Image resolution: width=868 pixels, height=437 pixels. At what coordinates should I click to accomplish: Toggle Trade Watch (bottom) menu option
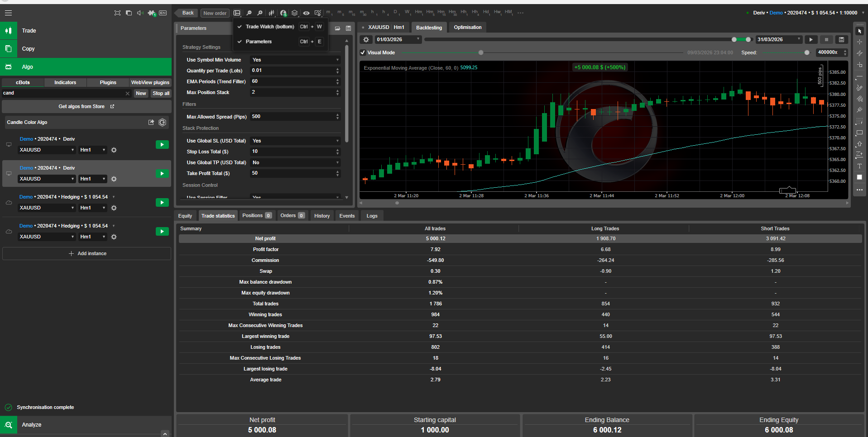[270, 27]
